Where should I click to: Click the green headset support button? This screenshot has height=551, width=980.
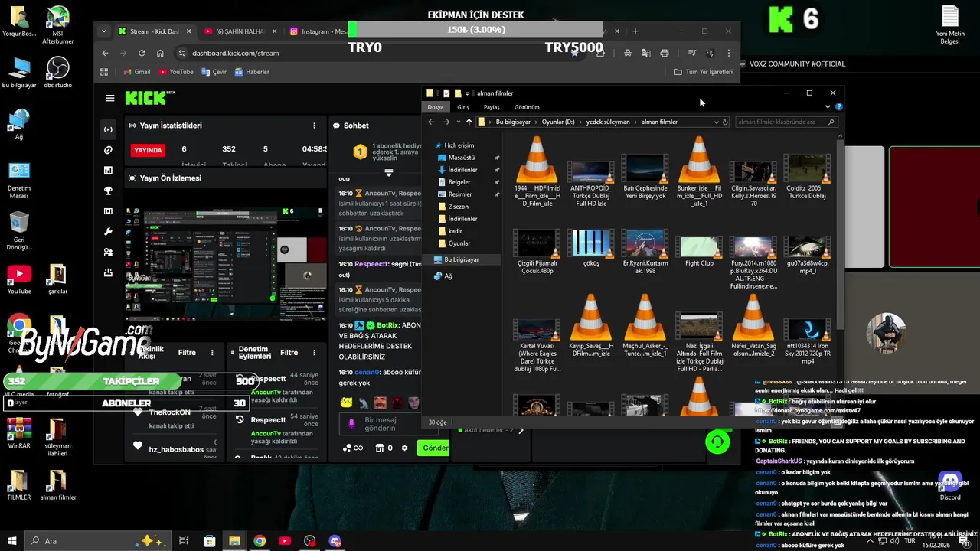pyautogui.click(x=717, y=442)
